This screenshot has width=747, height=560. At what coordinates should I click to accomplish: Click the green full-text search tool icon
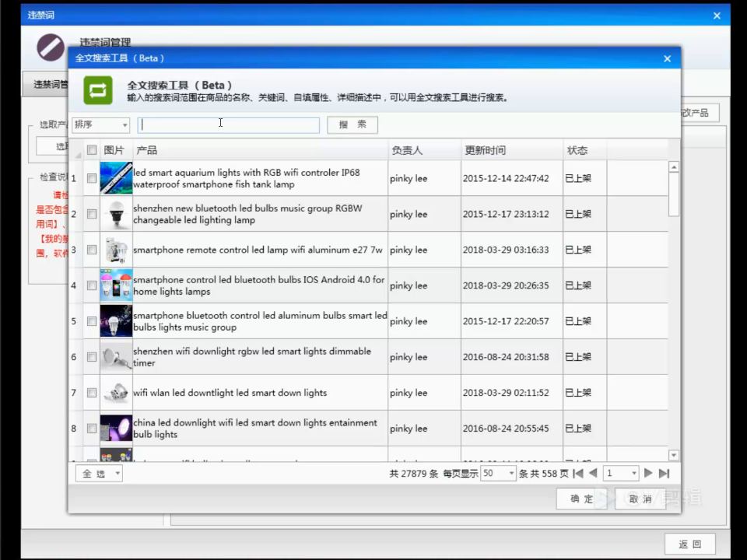point(98,90)
